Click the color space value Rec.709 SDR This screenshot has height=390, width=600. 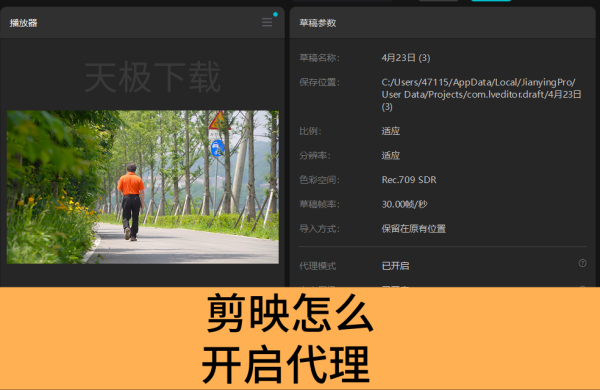[x=409, y=180]
